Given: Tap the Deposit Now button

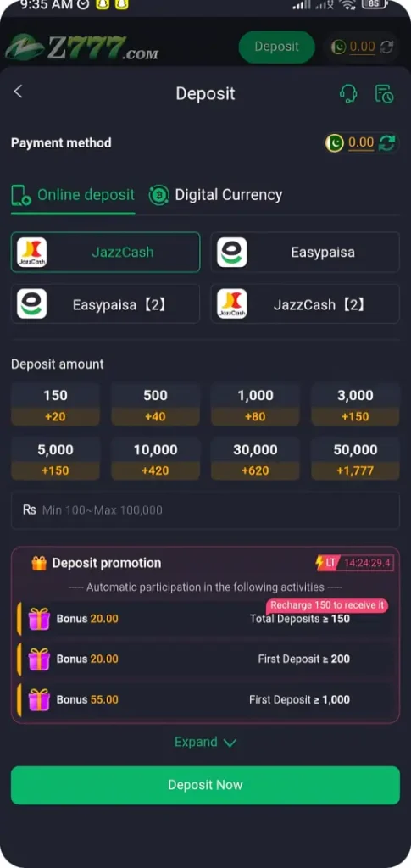Looking at the screenshot, I should pos(205,785).
